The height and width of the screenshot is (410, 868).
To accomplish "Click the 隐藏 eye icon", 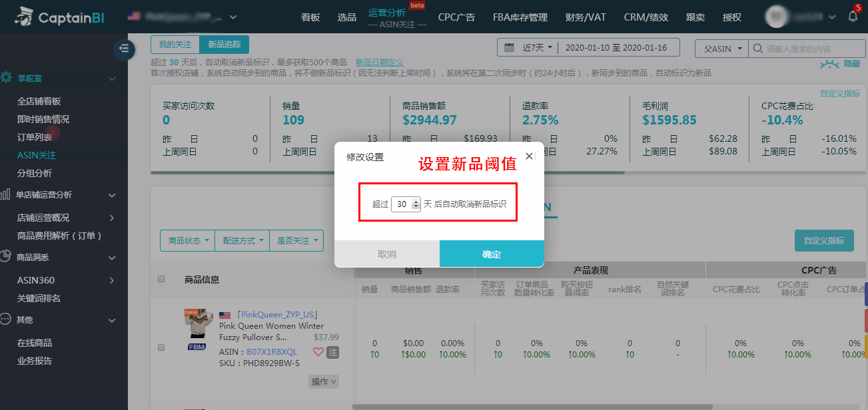I will [829, 64].
